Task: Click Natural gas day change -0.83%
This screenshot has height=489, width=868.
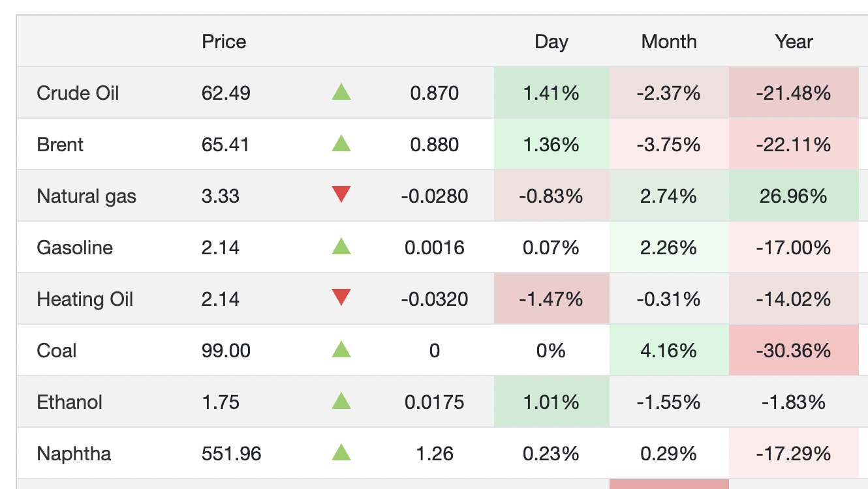Action: click(x=551, y=196)
